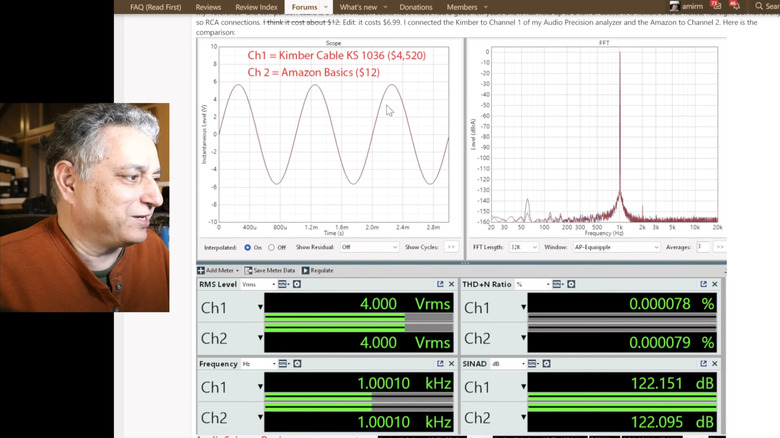Expand Ch1 arrow in SINAD meter
The height and width of the screenshot is (438, 780).
(x=523, y=387)
